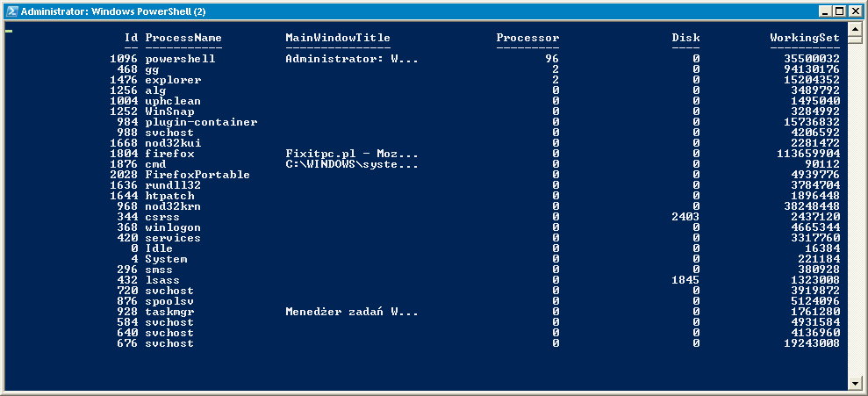868x396 pixels.
Task: Click the lsass disk value 1845
Action: (685, 280)
